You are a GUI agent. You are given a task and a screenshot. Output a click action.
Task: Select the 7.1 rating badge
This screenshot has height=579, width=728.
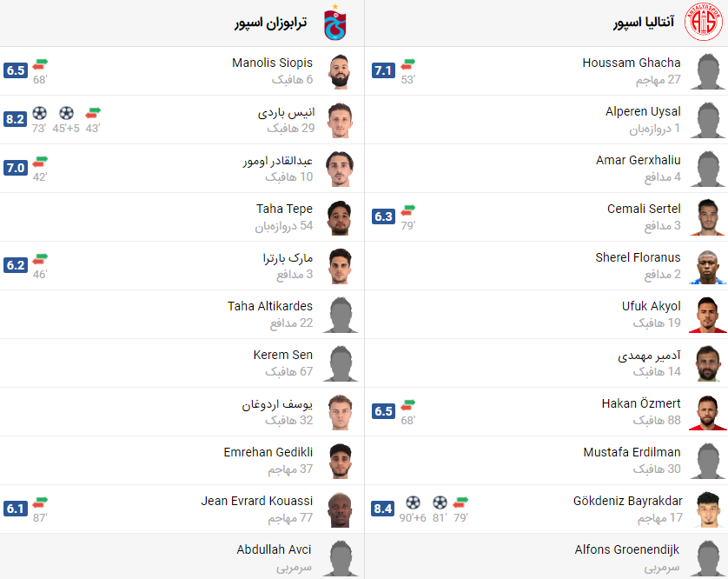tap(383, 70)
